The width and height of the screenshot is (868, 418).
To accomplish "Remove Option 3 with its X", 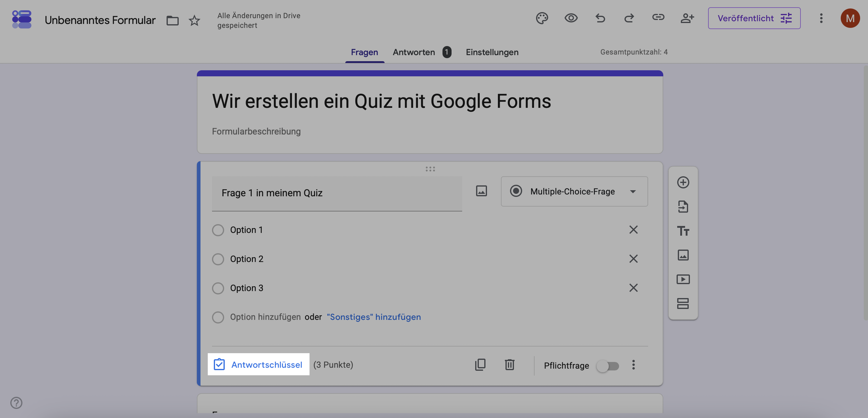I will [x=633, y=288].
